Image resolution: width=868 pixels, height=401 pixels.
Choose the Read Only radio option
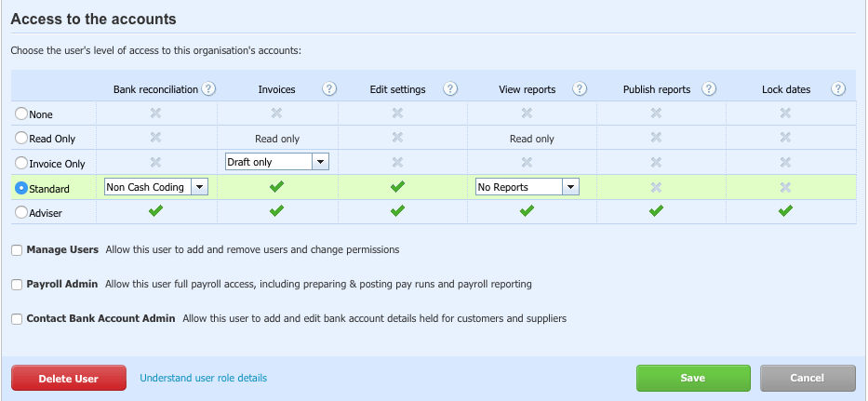[21, 138]
